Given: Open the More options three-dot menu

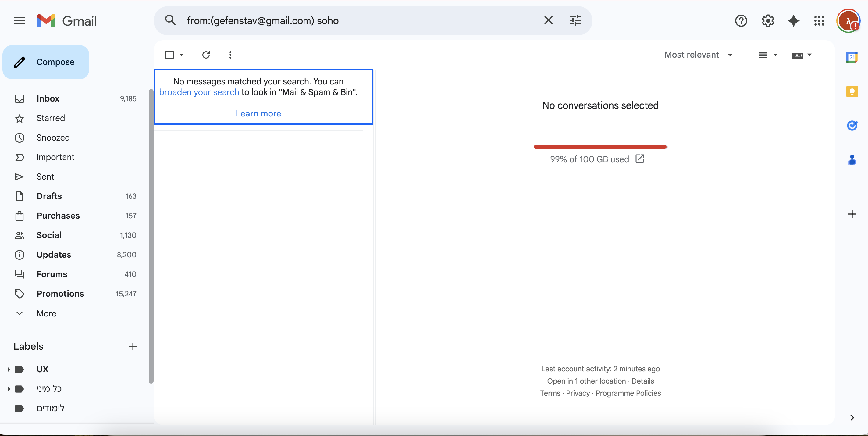Looking at the screenshot, I should click(x=230, y=55).
